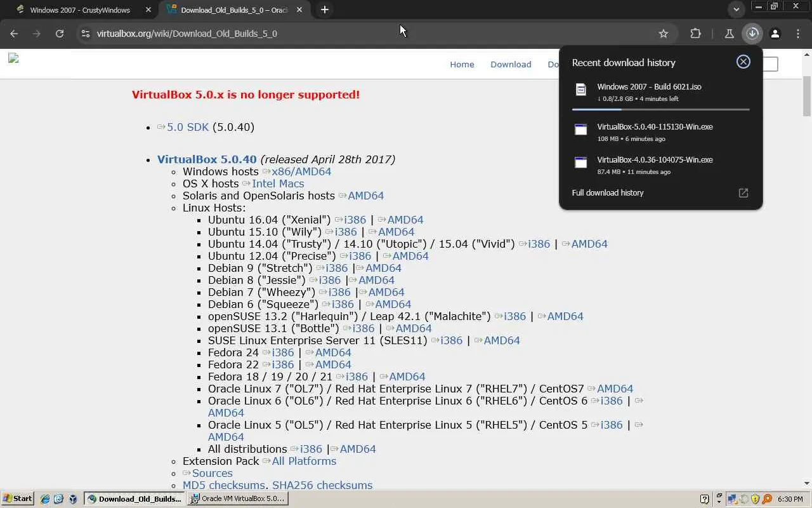Download Extension Pack All Platforms
812x508 pixels.
point(304,461)
